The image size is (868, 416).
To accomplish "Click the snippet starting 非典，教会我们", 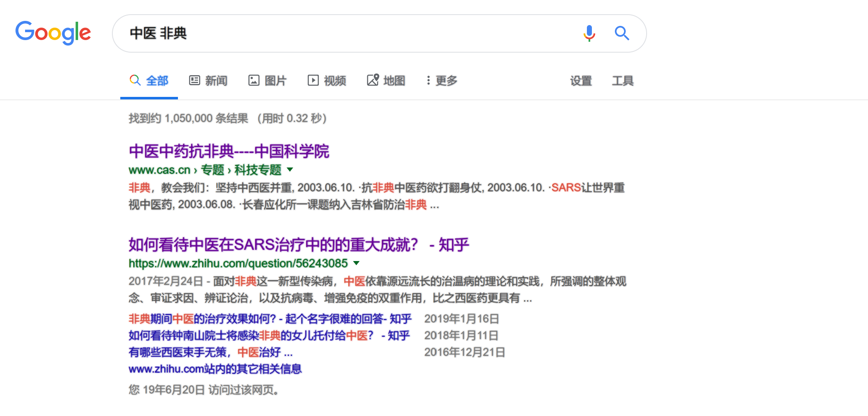I will [377, 196].
